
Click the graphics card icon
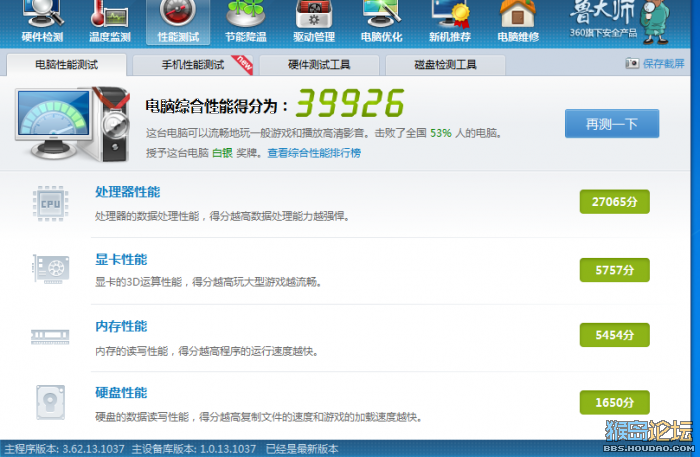[x=51, y=269]
